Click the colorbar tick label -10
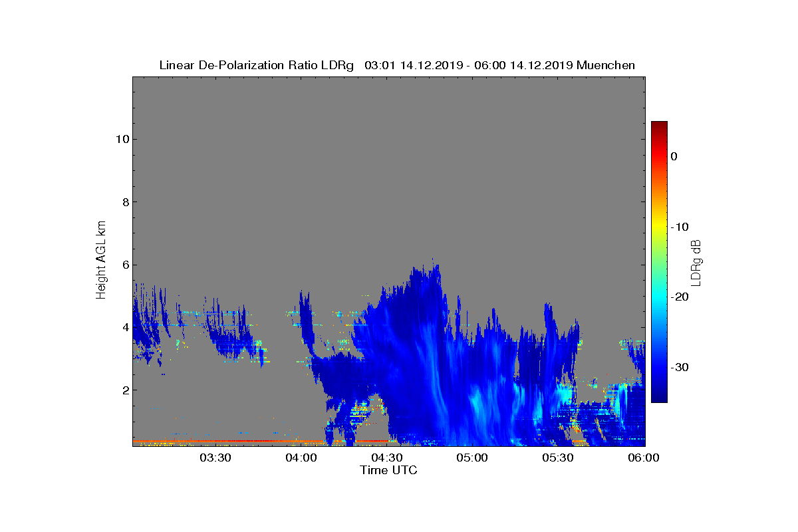 [679, 227]
